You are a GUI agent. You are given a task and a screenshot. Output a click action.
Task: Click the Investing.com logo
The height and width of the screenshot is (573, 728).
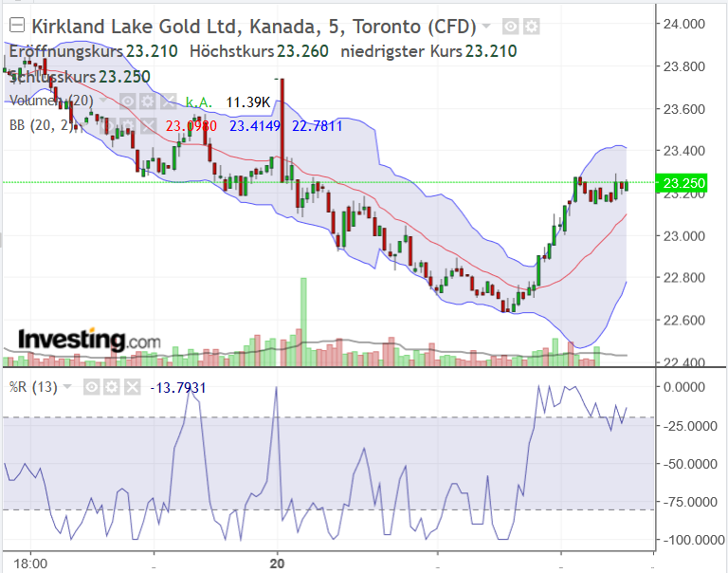coord(89,341)
